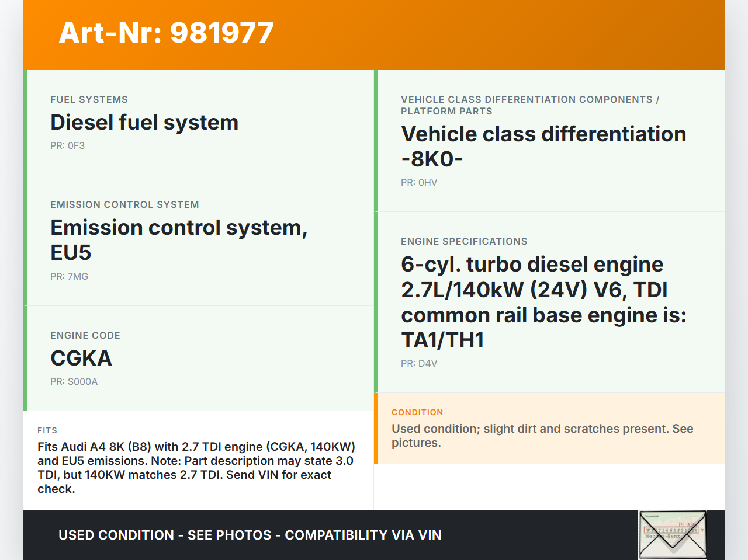The image size is (748, 560).
Task: Click the ENGINE CODE category label
Action: 85,336
